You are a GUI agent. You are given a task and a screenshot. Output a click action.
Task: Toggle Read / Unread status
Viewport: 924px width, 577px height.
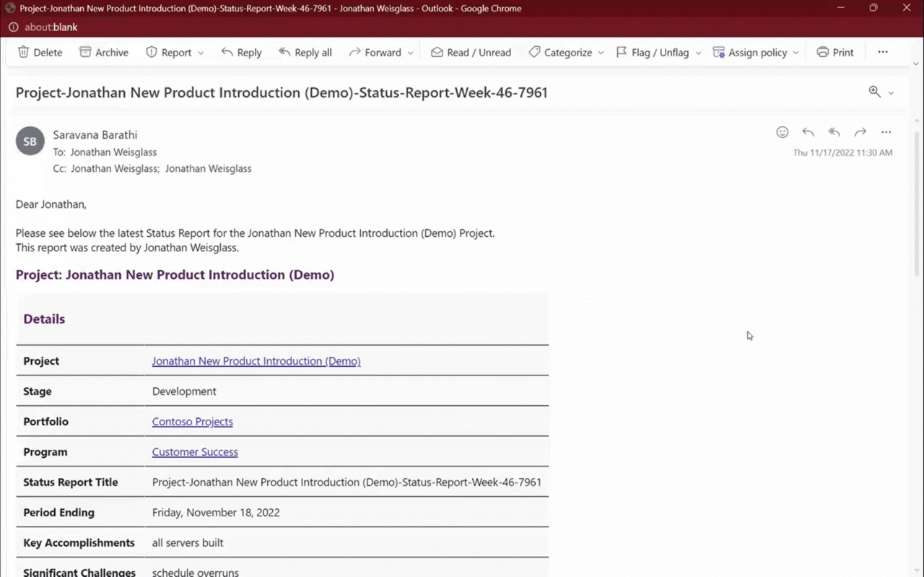coord(470,52)
